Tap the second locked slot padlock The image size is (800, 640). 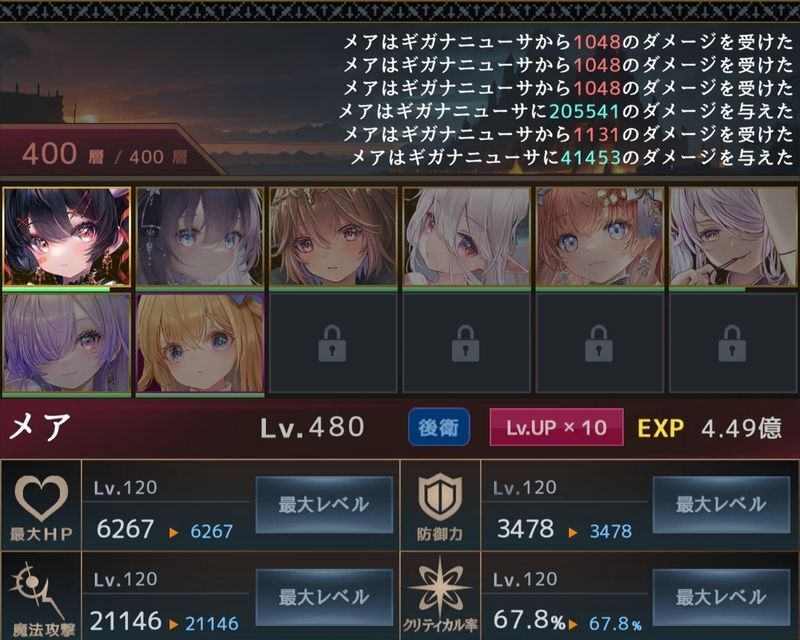click(x=465, y=343)
